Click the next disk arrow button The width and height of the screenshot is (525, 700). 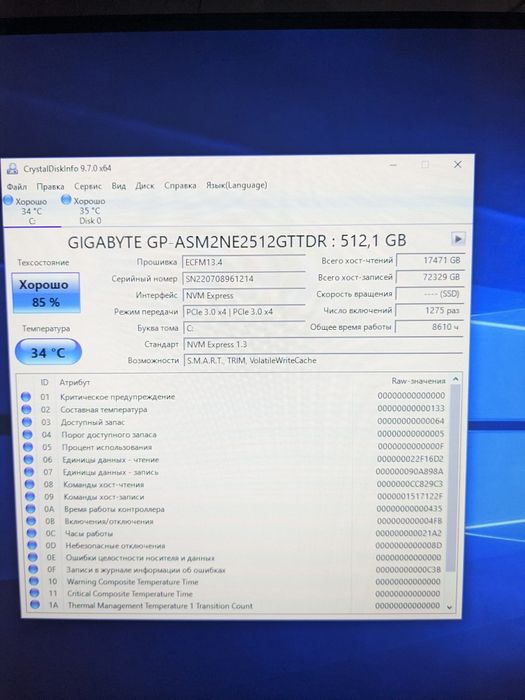pyautogui.click(x=458, y=239)
